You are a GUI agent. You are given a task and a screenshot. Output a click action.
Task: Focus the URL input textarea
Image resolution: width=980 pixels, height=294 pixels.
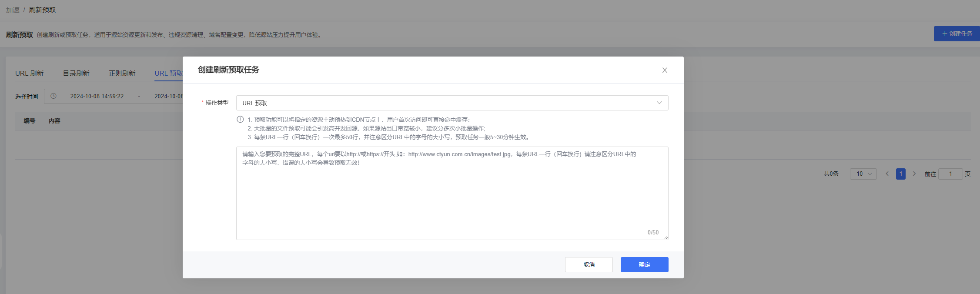tap(452, 193)
